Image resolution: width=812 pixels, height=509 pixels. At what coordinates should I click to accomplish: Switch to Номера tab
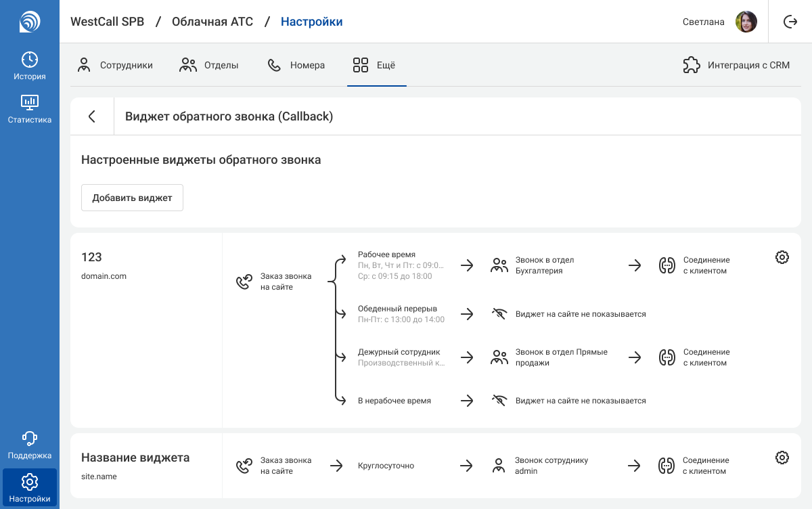pyautogui.click(x=296, y=65)
